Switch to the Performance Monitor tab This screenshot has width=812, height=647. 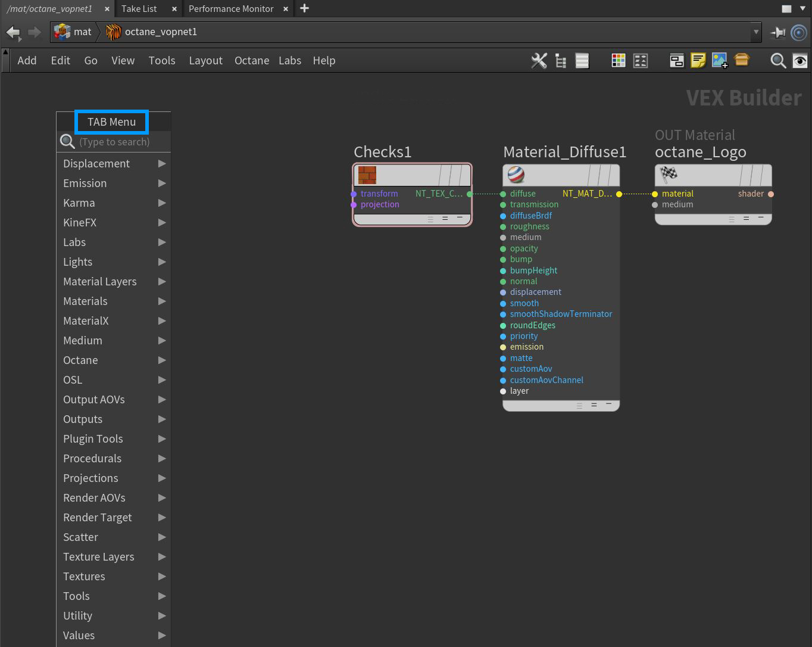pos(231,9)
